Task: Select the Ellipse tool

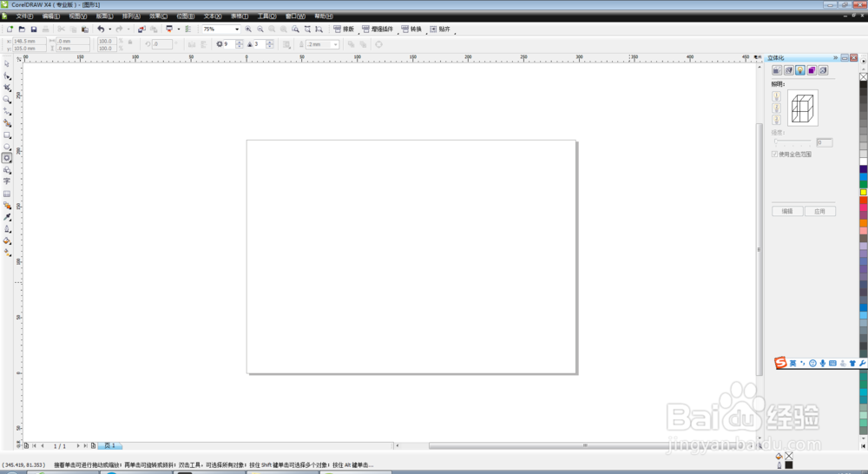Action: (x=7, y=146)
